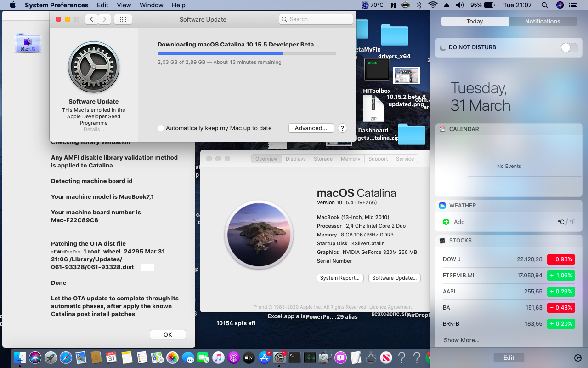Open Podcasts app in the Dock
Image resolution: width=588 pixels, height=368 pixels.
[233, 357]
